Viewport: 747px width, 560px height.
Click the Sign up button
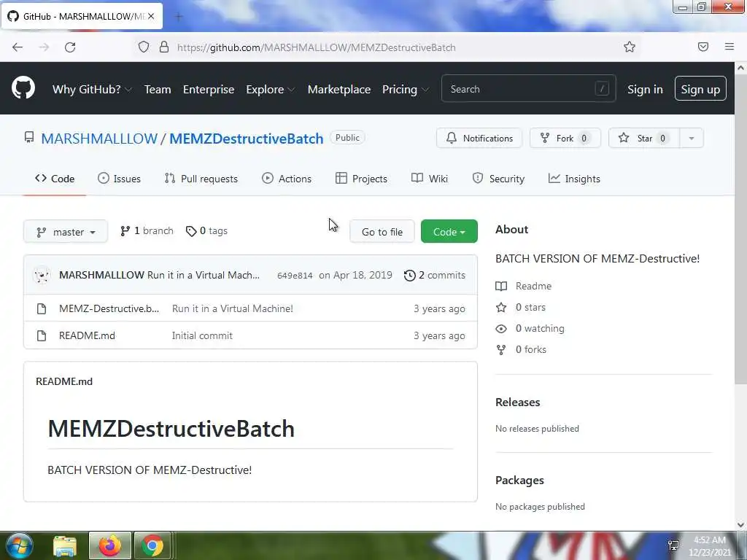click(700, 88)
